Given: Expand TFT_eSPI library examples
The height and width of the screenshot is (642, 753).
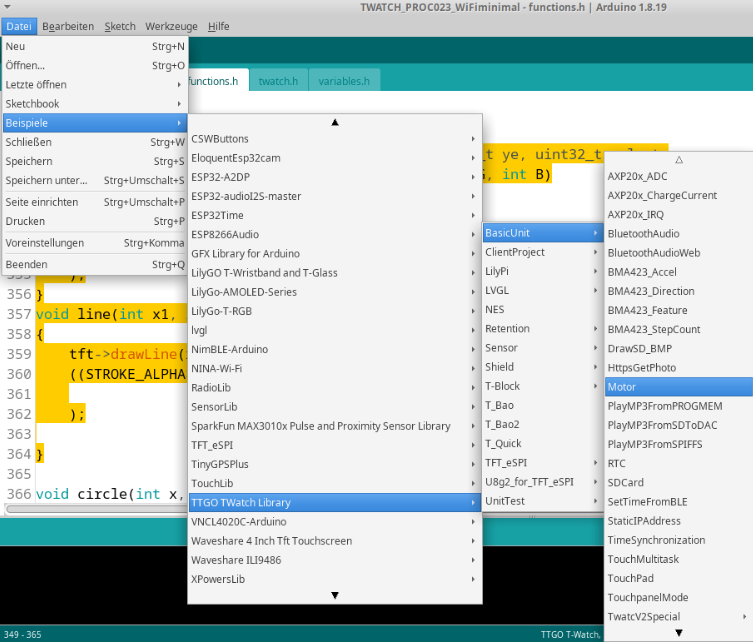Looking at the screenshot, I should pyautogui.click(x=335, y=445).
